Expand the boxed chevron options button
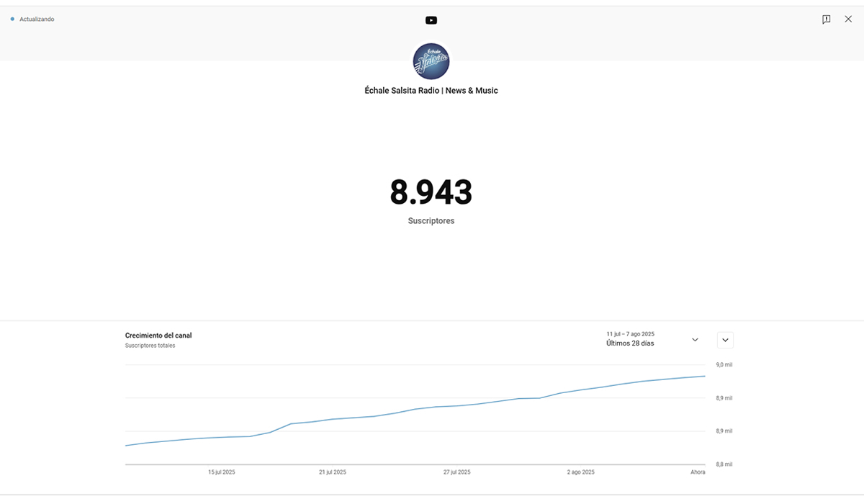 coord(725,340)
